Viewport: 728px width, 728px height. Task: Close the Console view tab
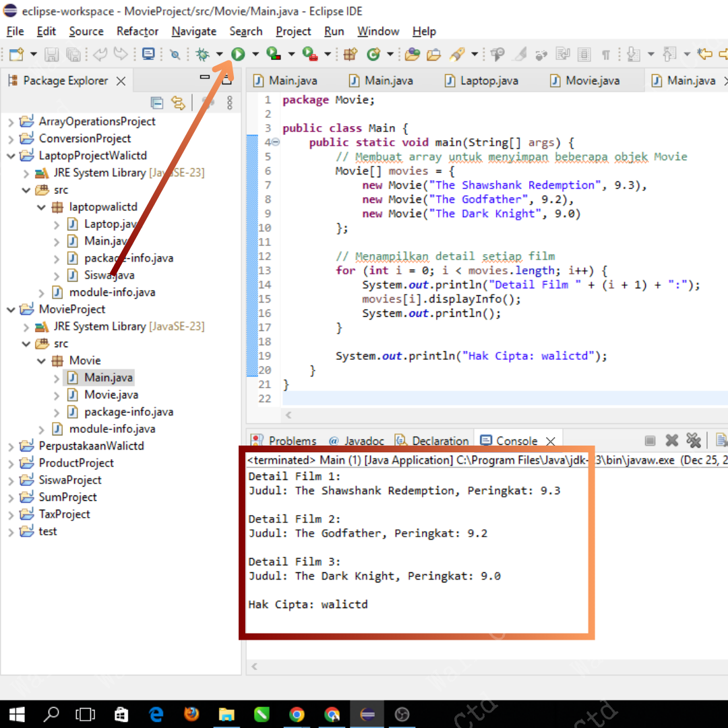pyautogui.click(x=551, y=441)
